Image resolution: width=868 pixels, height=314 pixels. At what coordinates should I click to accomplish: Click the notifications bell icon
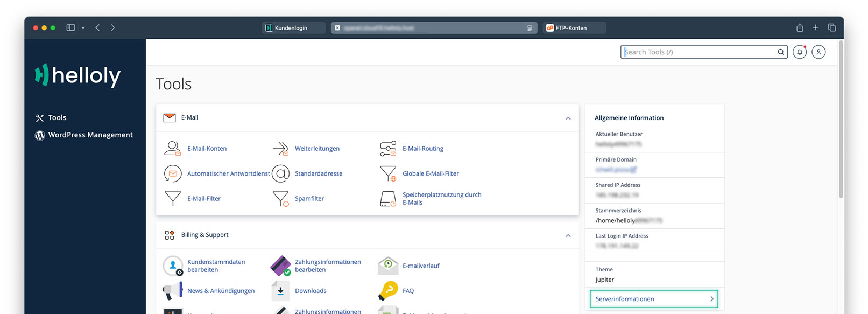point(800,52)
